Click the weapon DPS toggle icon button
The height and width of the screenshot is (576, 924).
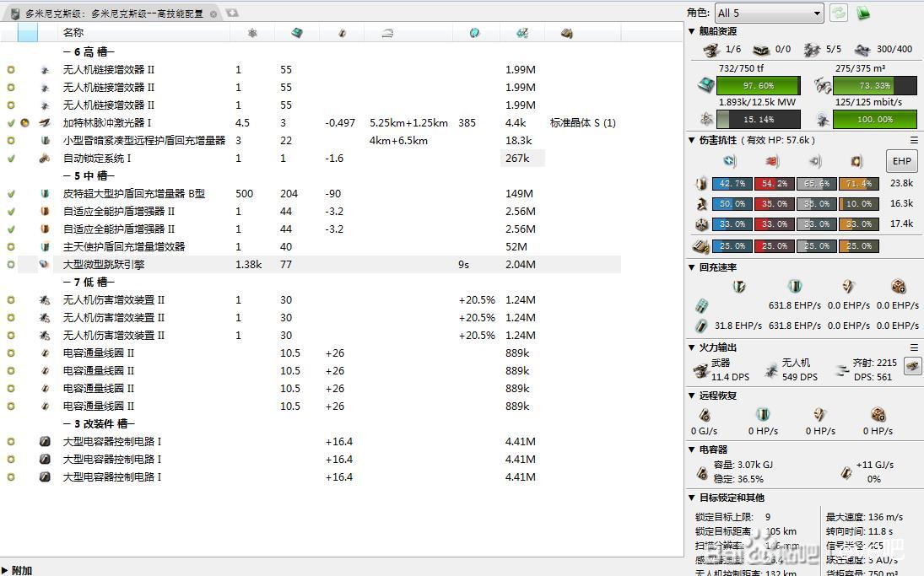coord(912,366)
